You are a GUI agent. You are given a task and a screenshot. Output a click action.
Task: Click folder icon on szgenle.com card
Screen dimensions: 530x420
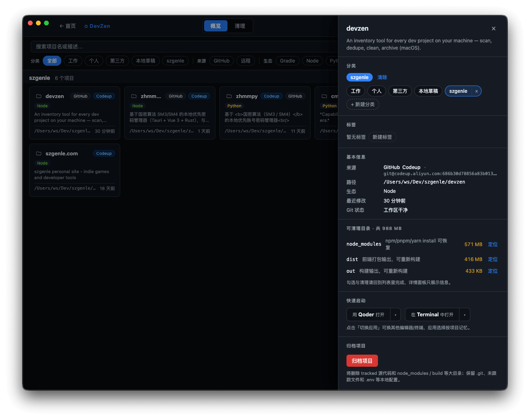coord(39,154)
